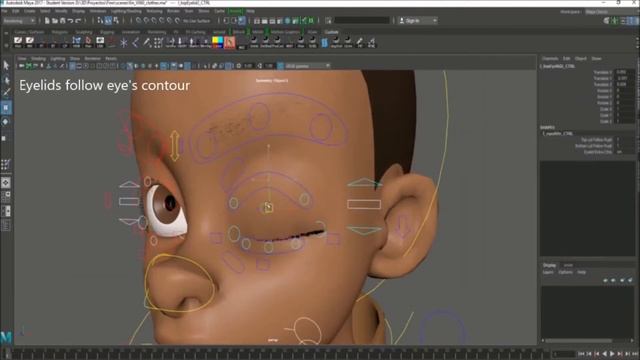Select orange up-down brow arrow control
Viewport: 640px width, 360px height.
click(x=175, y=146)
